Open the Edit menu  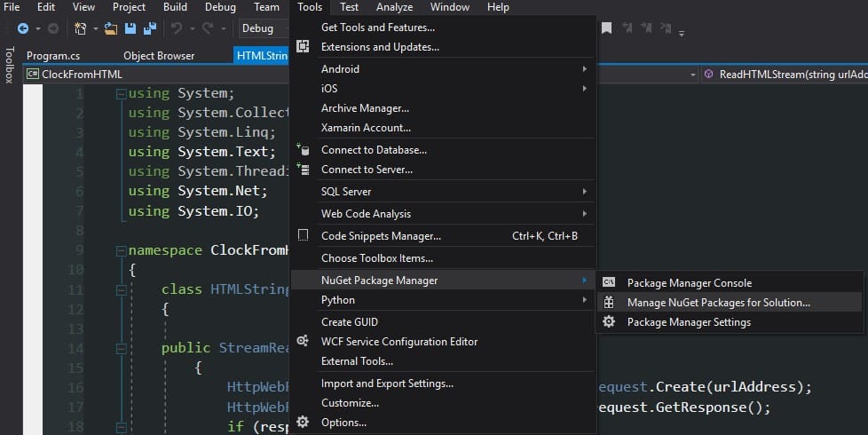tap(46, 7)
